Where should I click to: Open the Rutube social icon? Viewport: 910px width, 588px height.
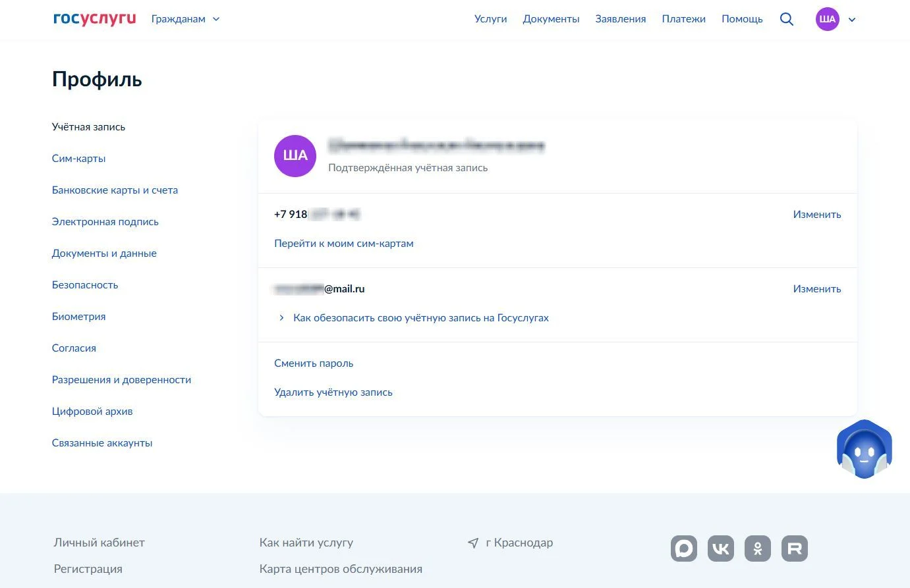pos(795,548)
